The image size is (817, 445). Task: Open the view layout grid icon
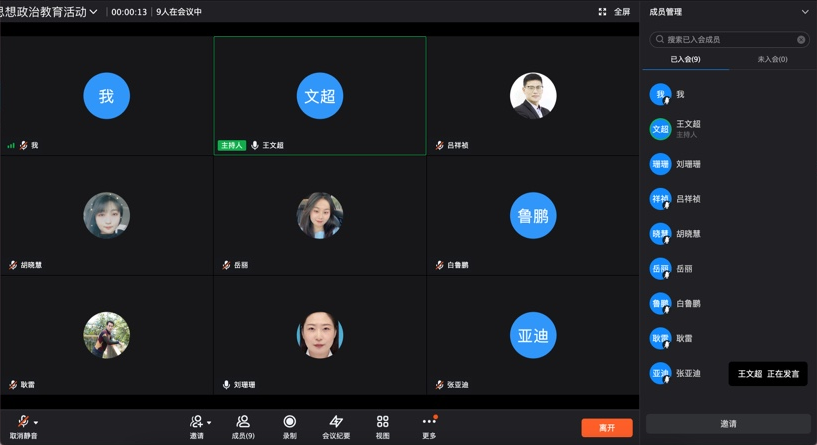tap(382, 422)
